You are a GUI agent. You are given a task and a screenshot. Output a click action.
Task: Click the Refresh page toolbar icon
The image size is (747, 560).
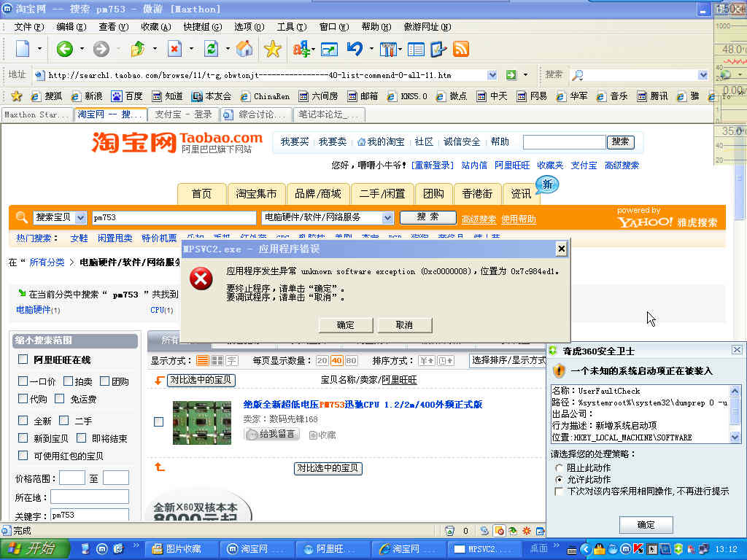[x=211, y=49]
